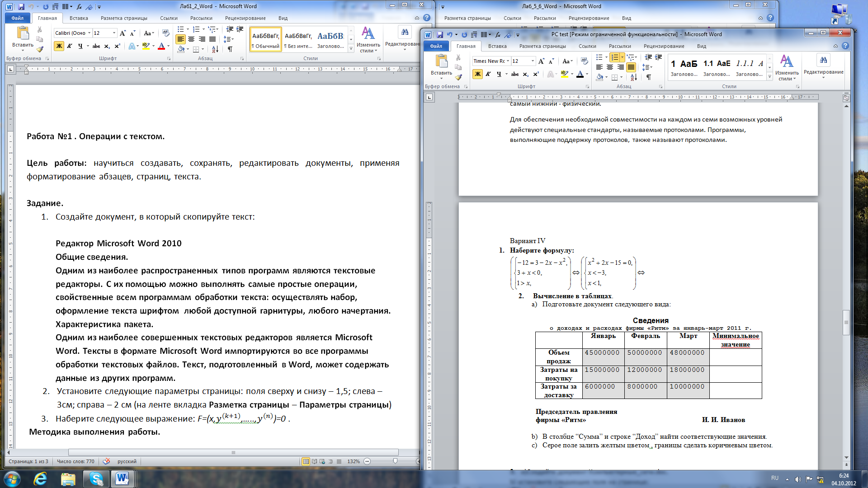Viewport: 868px width, 488px height.
Task: Click Decrease Indent icon in Лаб1_2_Word window
Action: pos(230,29)
